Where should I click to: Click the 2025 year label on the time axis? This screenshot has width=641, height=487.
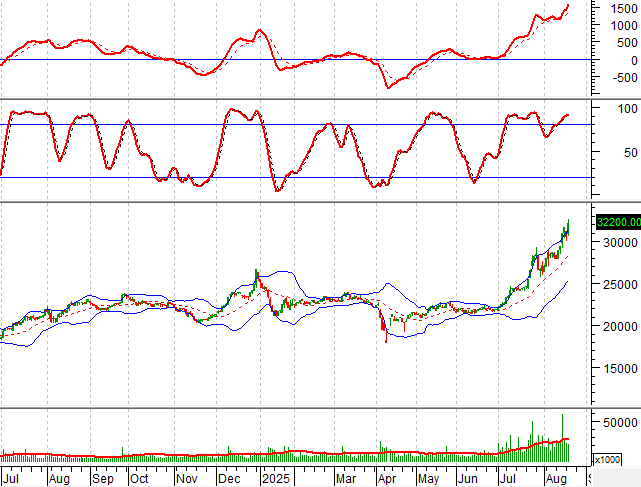[x=276, y=478]
